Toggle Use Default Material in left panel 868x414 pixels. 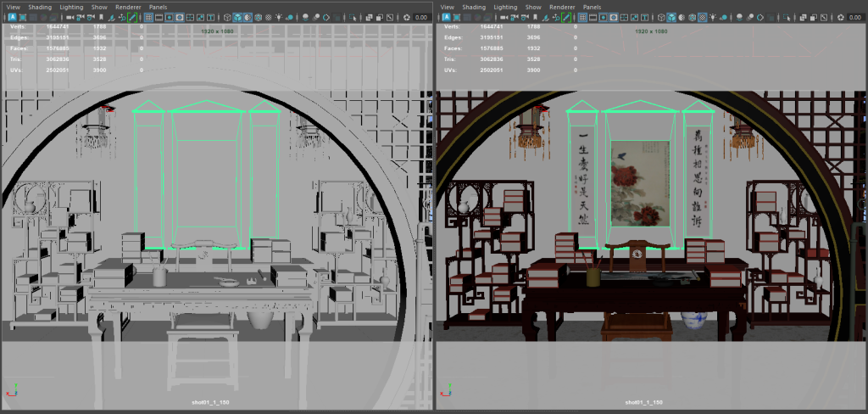point(248,17)
